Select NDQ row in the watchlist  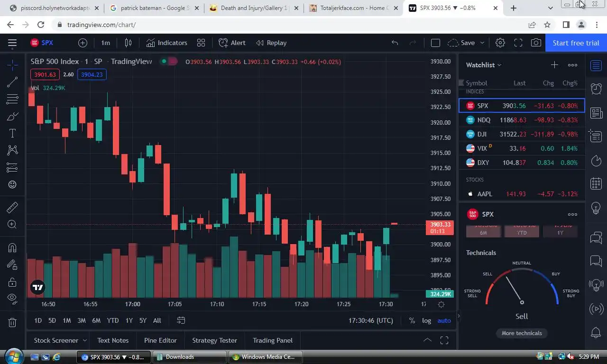tap(522, 120)
